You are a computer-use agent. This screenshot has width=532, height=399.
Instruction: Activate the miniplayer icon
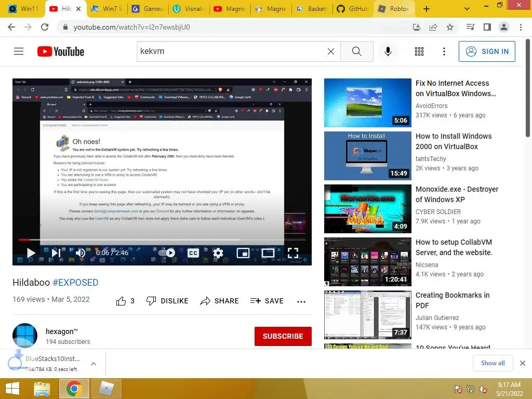point(243,253)
